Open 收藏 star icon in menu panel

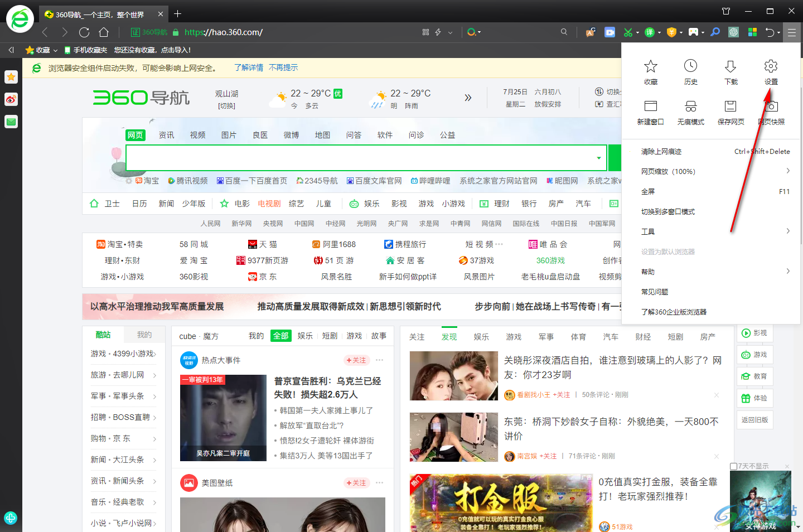pyautogui.click(x=651, y=72)
